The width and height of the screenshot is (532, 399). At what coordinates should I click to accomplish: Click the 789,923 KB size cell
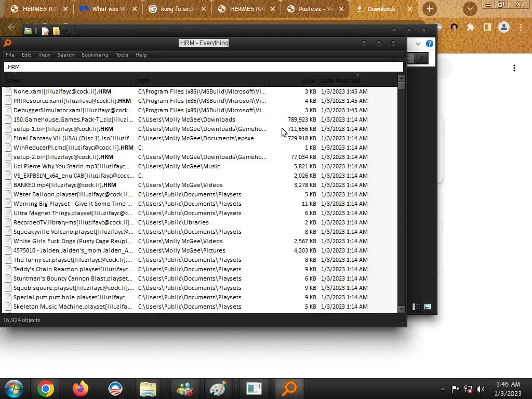302,119
